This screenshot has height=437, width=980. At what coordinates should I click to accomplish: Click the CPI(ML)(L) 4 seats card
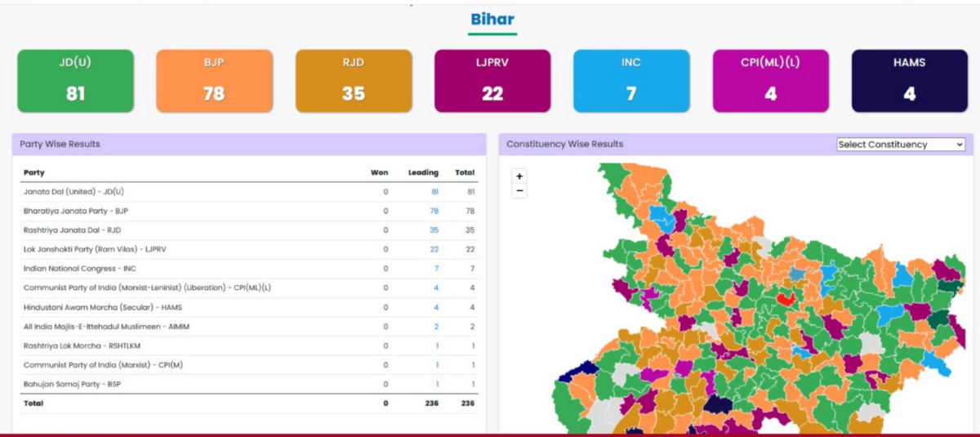point(770,81)
